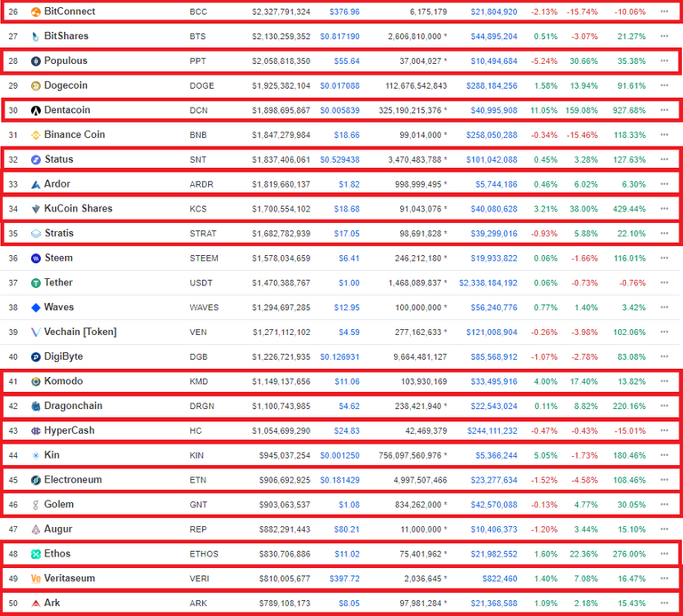Select Golem market cap $903,063,537
The height and width of the screenshot is (616, 683).
point(285,505)
